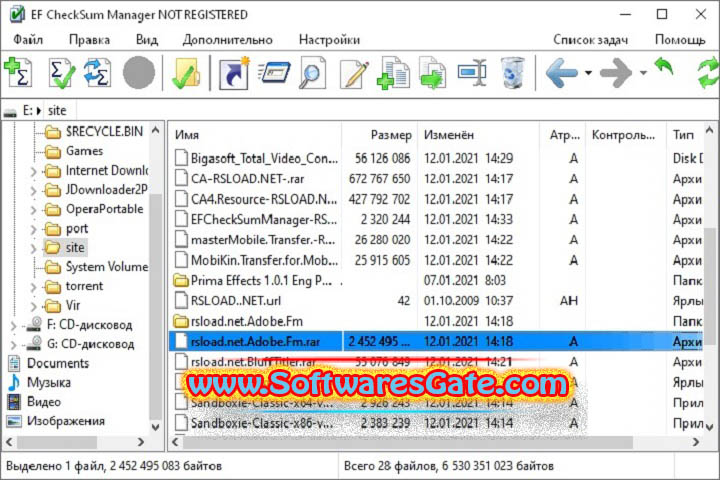Click the create checksum (plus sigma) icon
The image size is (720, 480).
(x=18, y=72)
